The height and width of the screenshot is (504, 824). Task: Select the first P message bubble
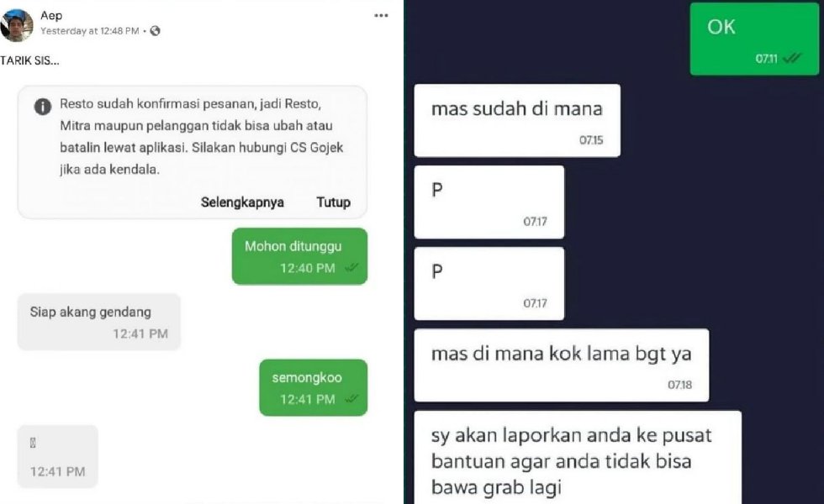(489, 202)
